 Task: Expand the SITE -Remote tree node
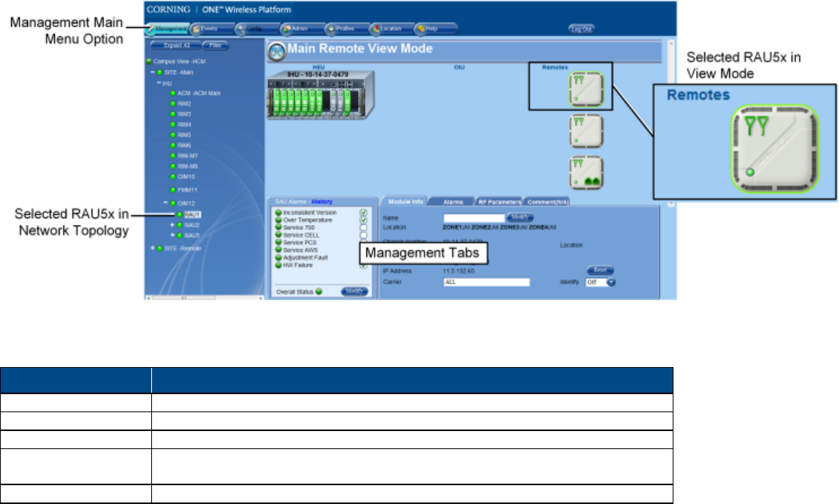click(153, 248)
